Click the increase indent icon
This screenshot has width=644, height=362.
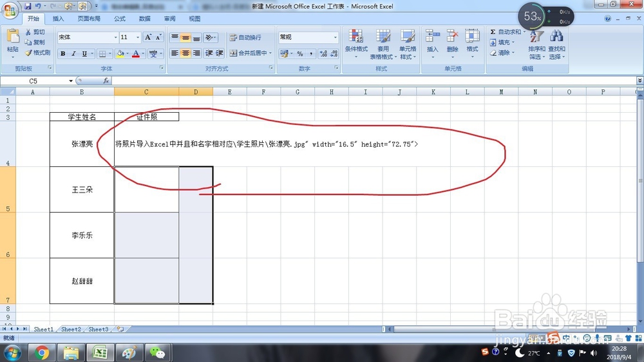pyautogui.click(x=220, y=53)
